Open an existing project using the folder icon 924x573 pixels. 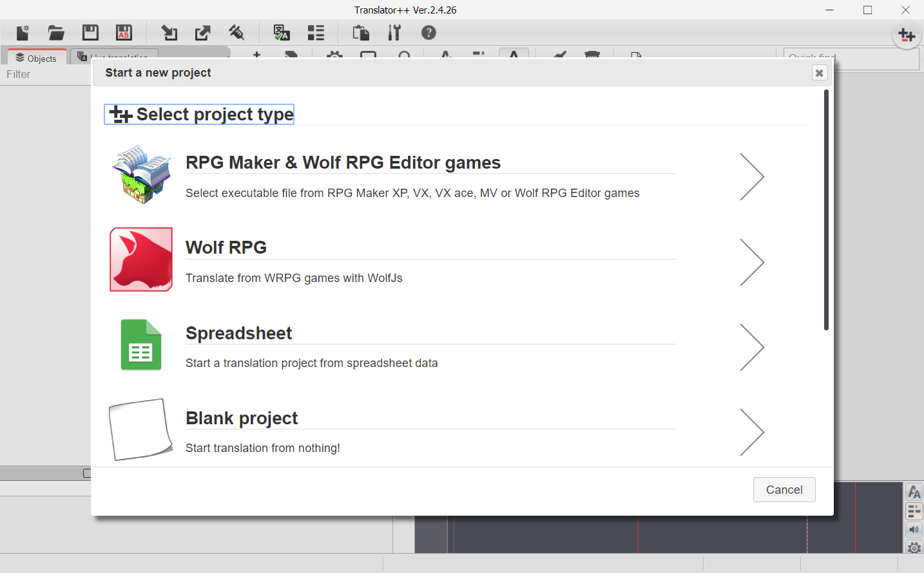[x=56, y=32]
